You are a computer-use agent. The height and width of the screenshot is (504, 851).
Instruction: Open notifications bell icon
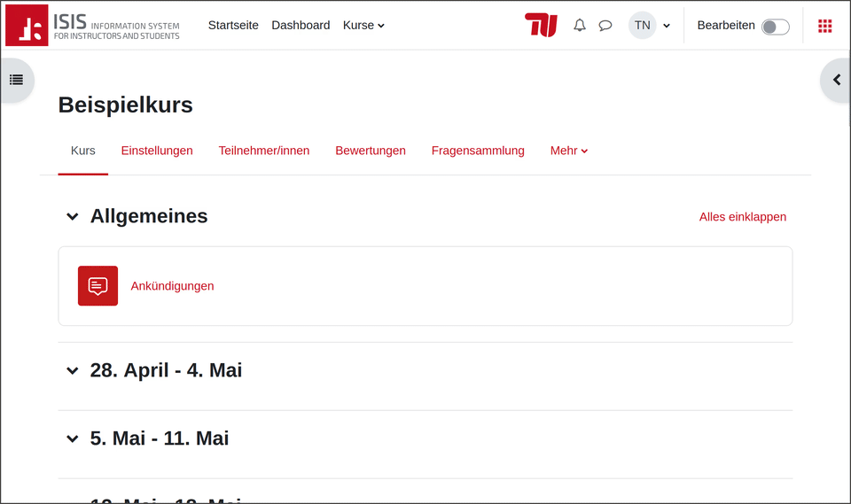point(580,26)
